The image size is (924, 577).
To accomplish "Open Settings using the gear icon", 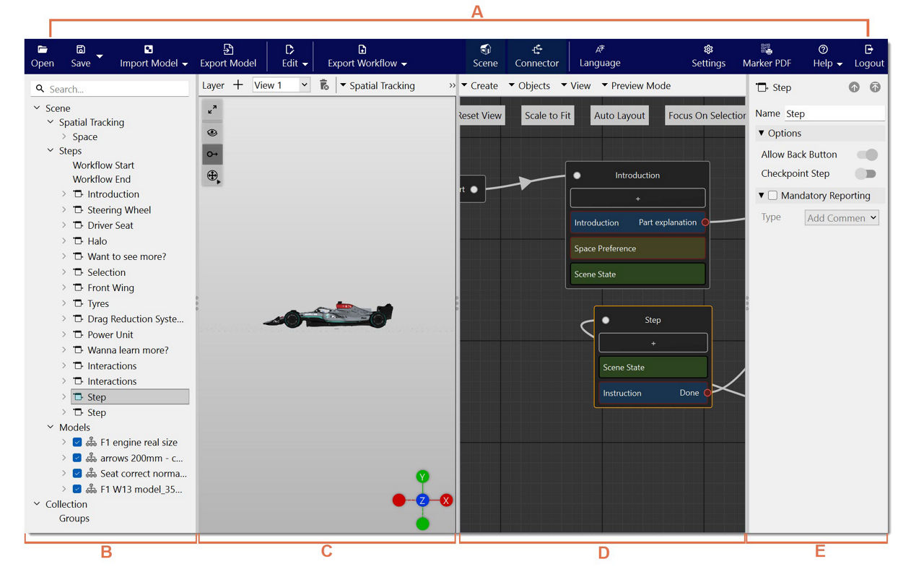I will point(708,49).
